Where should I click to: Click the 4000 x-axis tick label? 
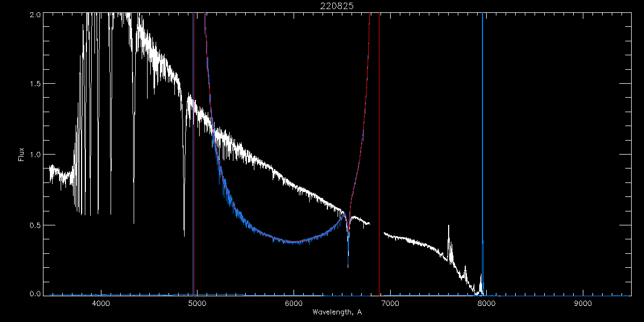tap(101, 304)
